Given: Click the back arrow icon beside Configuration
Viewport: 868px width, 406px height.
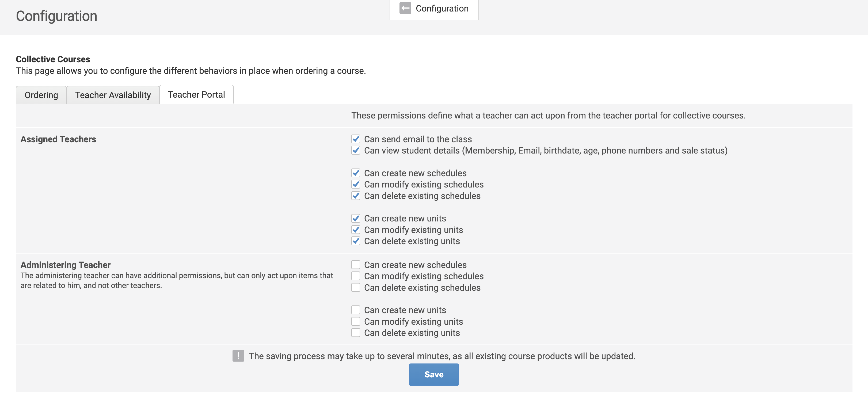Looking at the screenshot, I should 405,8.
